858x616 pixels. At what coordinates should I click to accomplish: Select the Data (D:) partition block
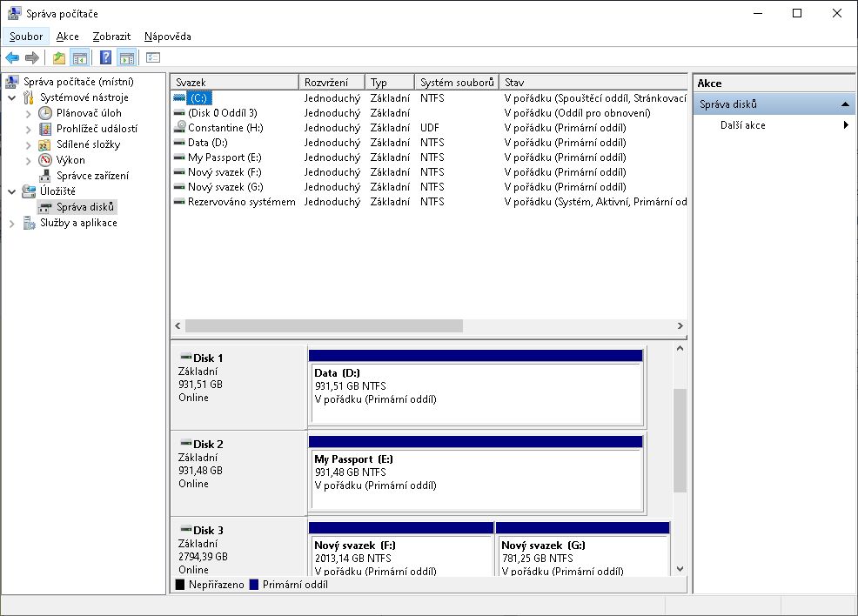click(475, 387)
